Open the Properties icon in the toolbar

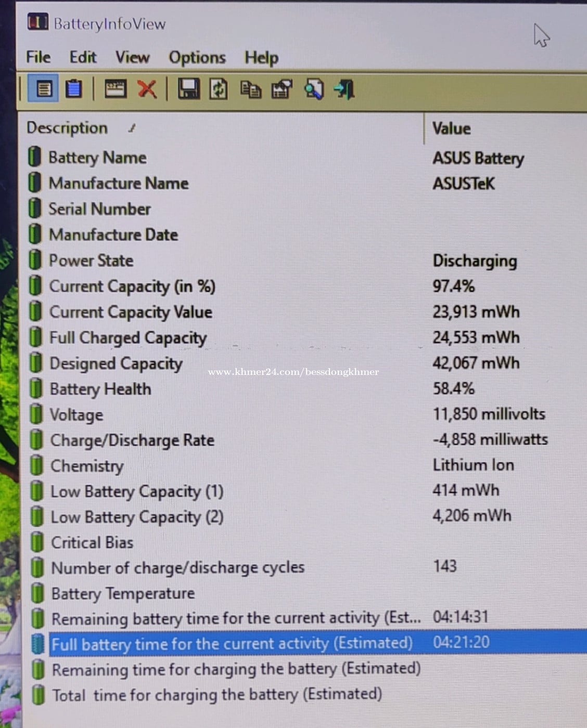click(x=282, y=89)
